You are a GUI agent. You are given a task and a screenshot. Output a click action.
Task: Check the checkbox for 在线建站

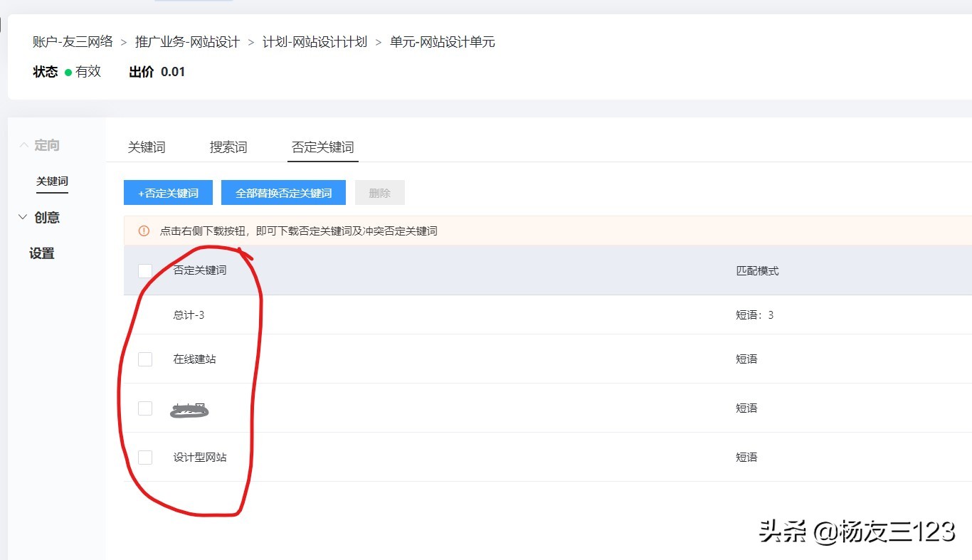pyautogui.click(x=145, y=359)
